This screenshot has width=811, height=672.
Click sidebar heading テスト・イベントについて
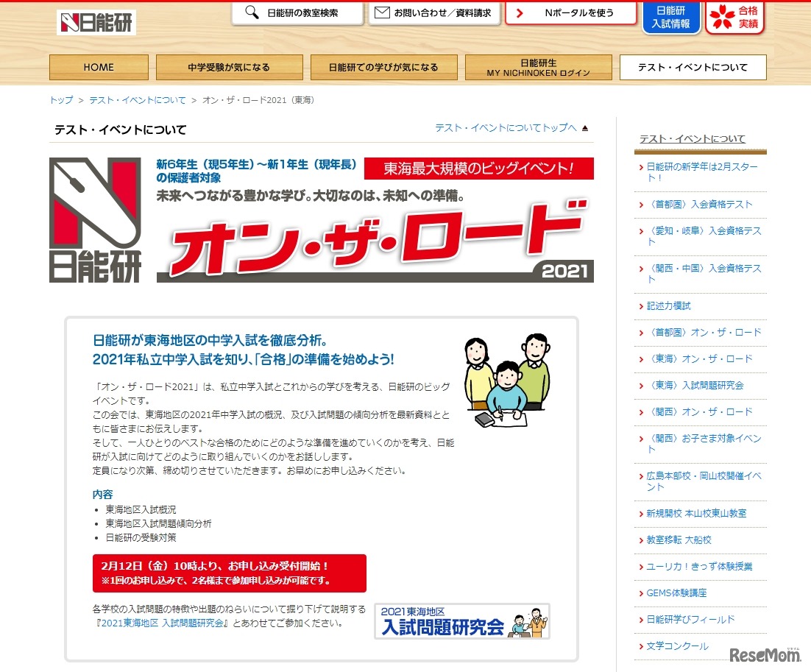tap(693, 138)
